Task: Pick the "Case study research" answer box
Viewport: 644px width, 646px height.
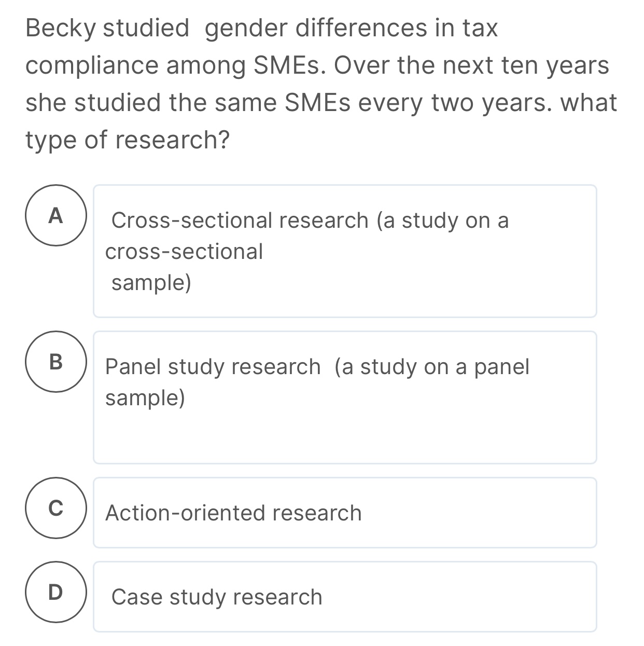Action: tap(345, 597)
